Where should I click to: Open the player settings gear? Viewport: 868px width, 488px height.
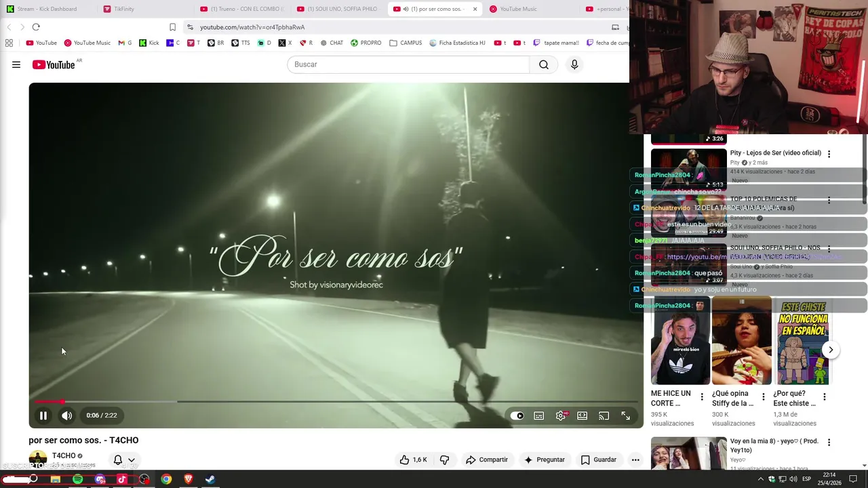(561, 415)
